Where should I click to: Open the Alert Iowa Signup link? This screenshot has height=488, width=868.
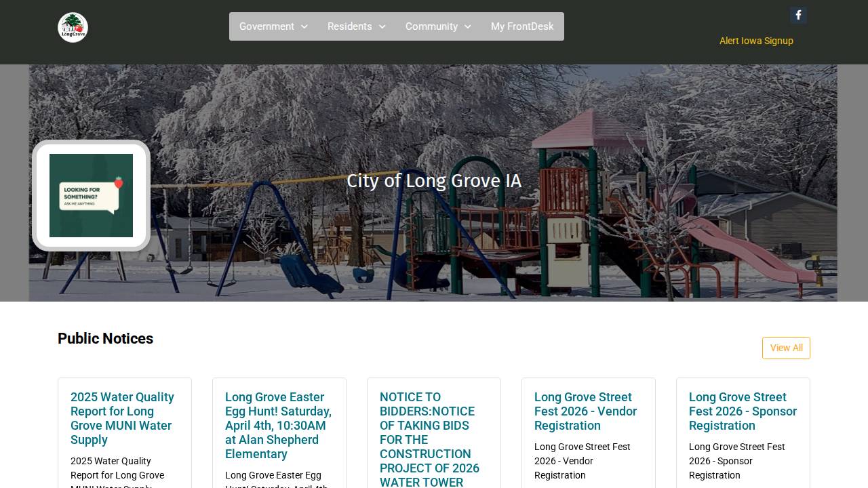[756, 41]
